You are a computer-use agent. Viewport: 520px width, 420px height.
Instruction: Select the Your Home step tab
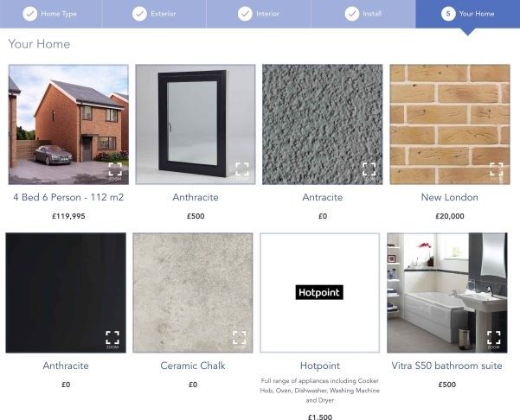click(467, 14)
